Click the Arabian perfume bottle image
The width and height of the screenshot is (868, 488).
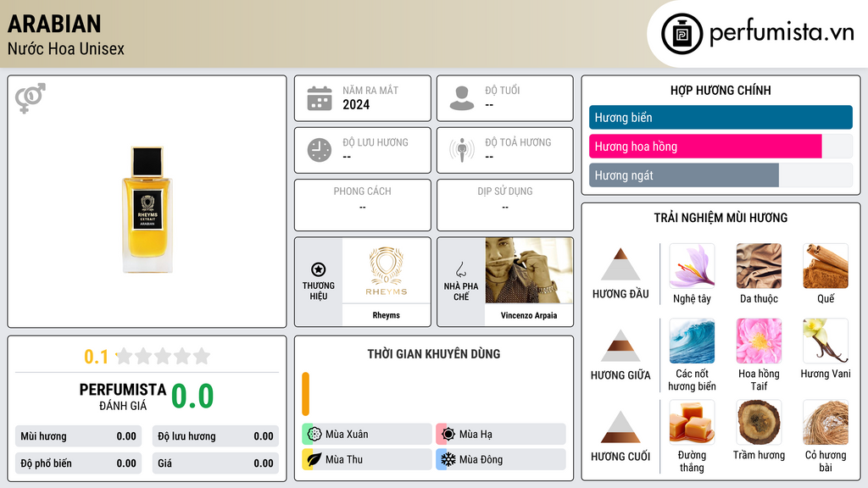[x=147, y=210]
